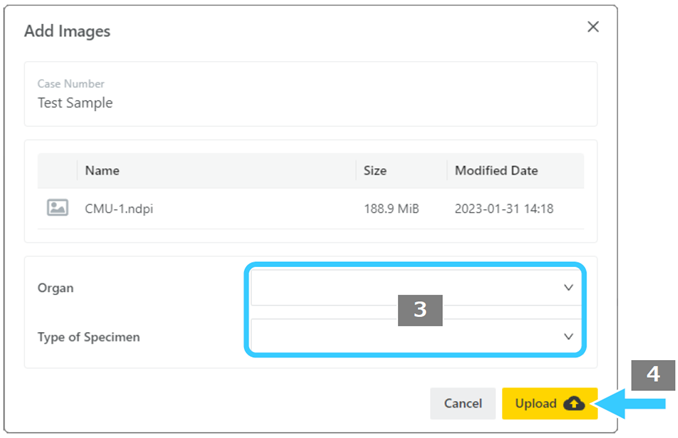678x438 pixels.
Task: Click the image file icon for CMU-1.ndpi
Action: [58, 208]
